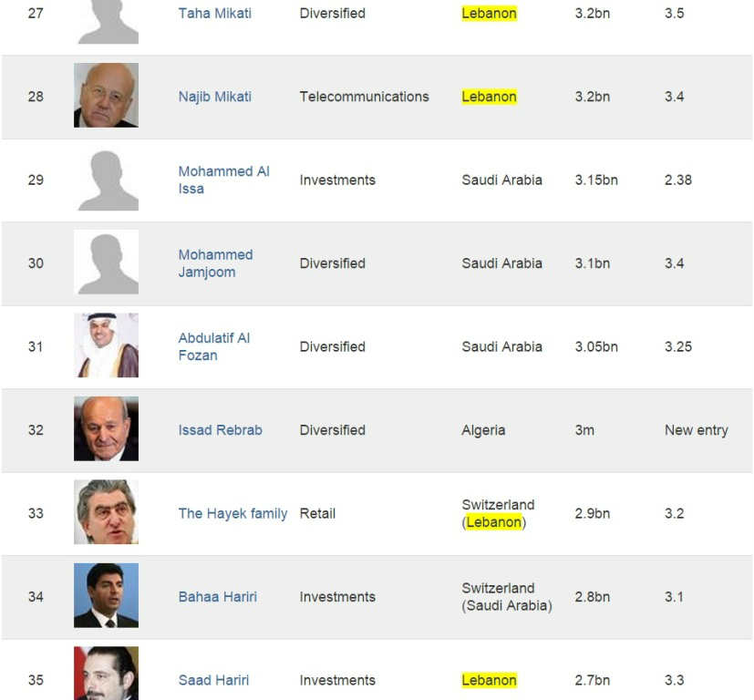Open the Mohammed Al Issa link
This screenshot has height=700, width=754.
tap(223, 180)
